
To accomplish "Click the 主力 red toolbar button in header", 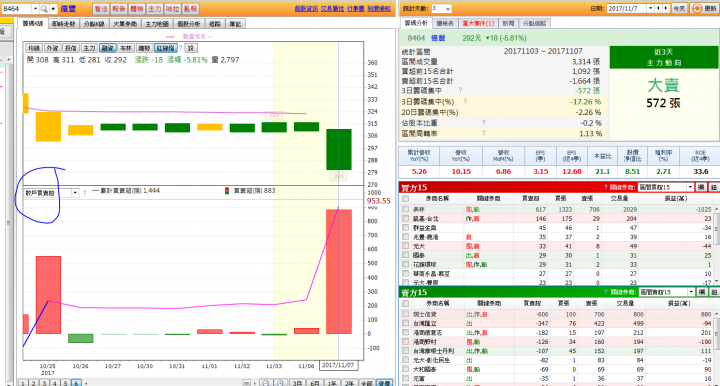I will (154, 8).
